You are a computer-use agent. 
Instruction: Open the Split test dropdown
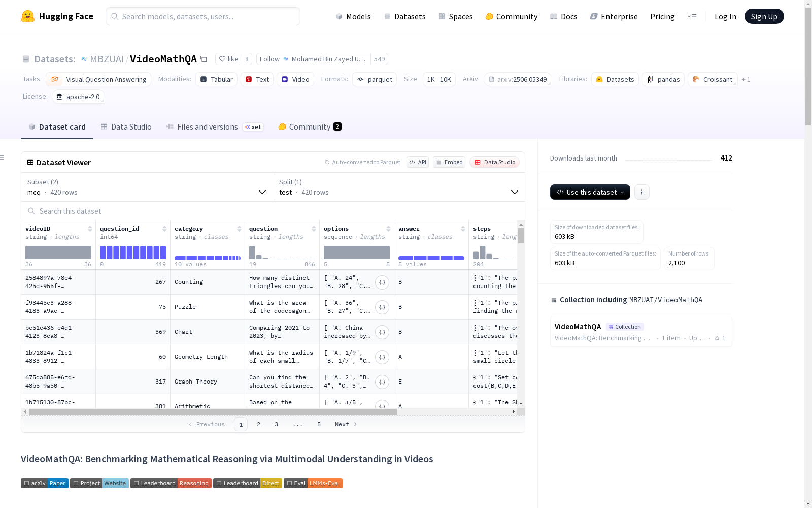[x=399, y=187]
